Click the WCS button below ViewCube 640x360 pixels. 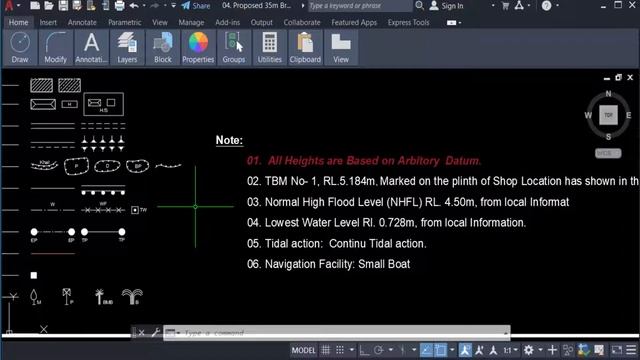click(x=608, y=153)
